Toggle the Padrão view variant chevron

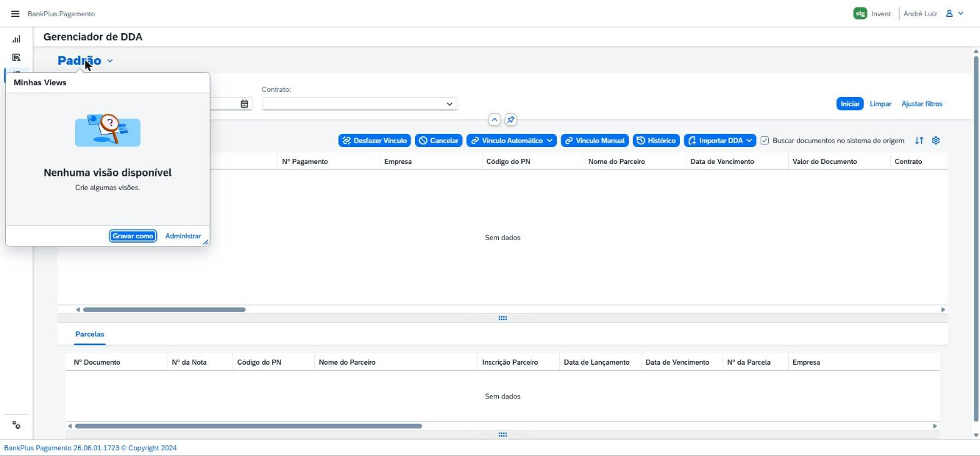(x=110, y=61)
